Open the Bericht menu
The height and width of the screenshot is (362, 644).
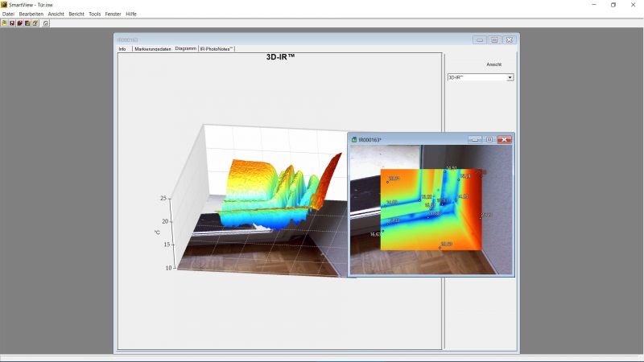pyautogui.click(x=76, y=14)
